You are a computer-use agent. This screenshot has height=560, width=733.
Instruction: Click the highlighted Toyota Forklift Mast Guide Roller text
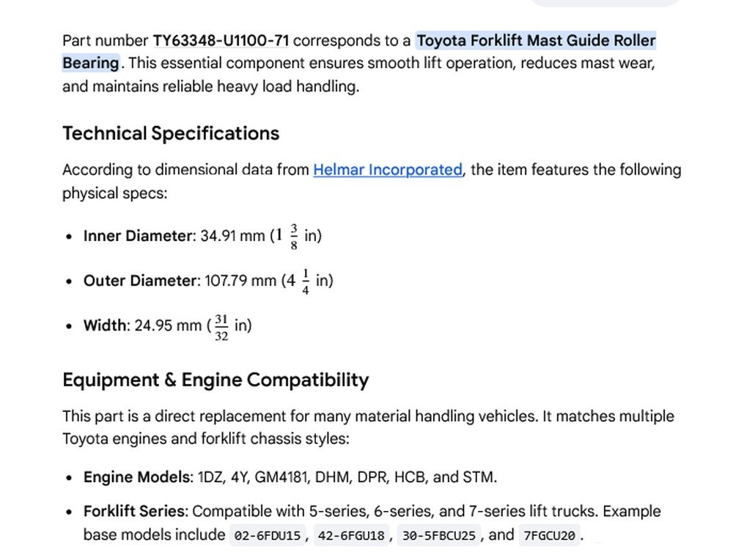537,40
